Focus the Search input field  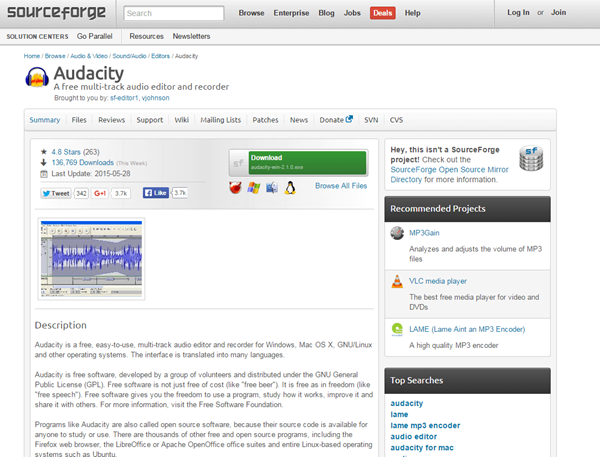pyautogui.click(x=174, y=13)
